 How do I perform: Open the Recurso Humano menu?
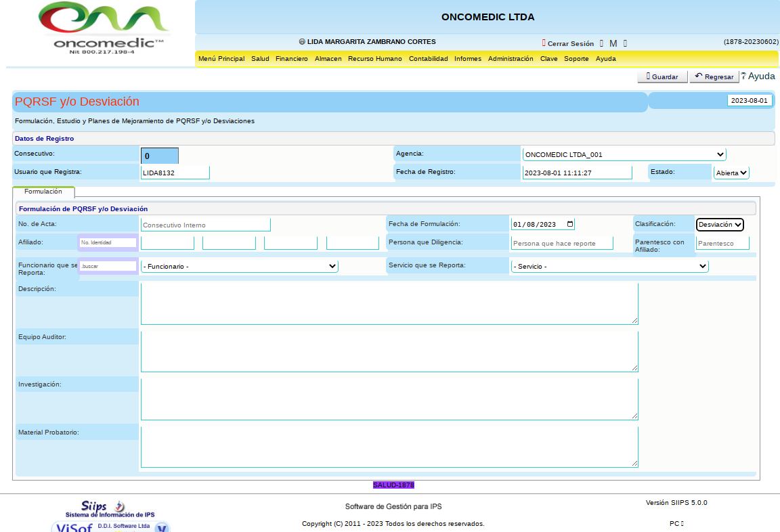[x=374, y=59]
